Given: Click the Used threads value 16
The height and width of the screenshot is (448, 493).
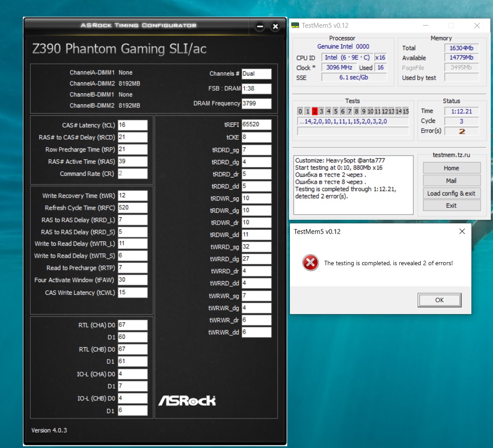Looking at the screenshot, I should point(381,67).
